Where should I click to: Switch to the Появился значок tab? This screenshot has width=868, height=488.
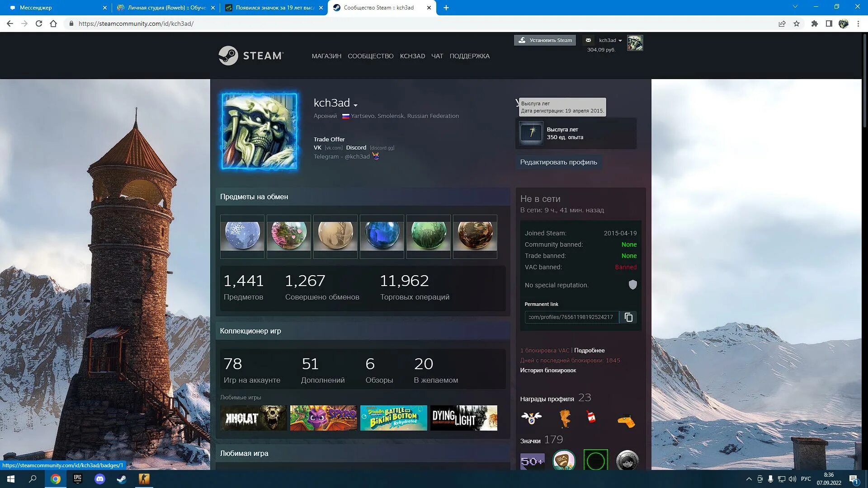tap(274, 8)
